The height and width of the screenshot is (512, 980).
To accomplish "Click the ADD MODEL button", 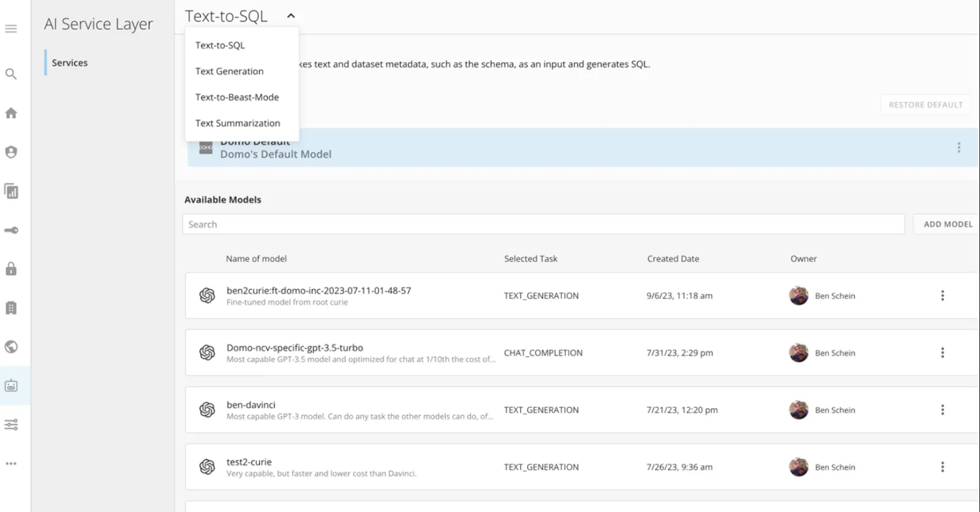I will (x=948, y=224).
